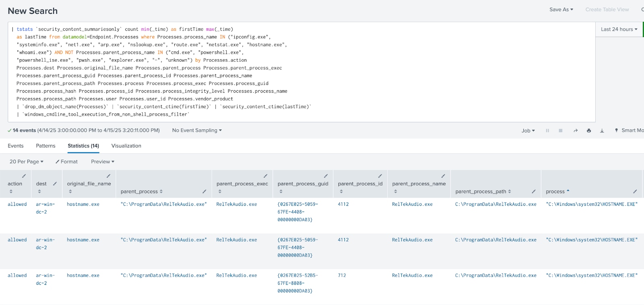Image resolution: width=644 pixels, height=305 pixels.
Task: Click inside the SPL search query editor
Action: pos(301,72)
